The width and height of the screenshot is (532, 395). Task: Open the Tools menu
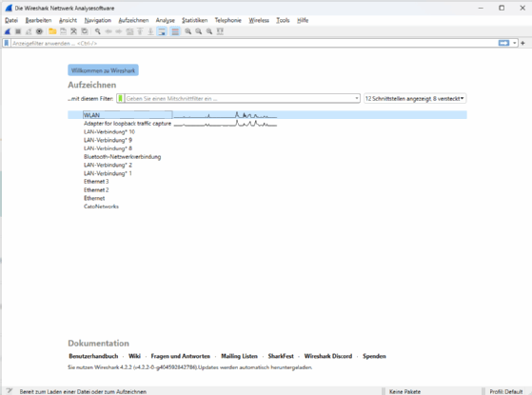coord(283,20)
